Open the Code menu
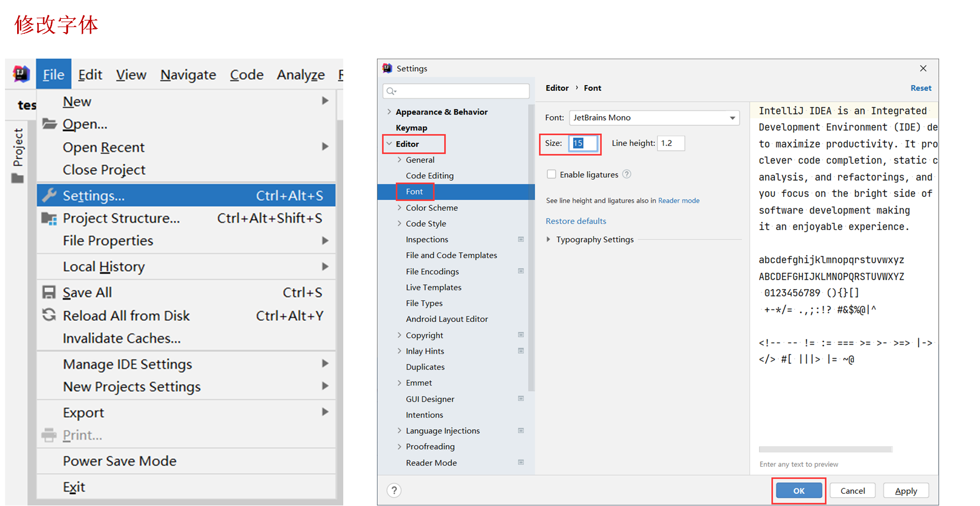980x506 pixels. 247,74
